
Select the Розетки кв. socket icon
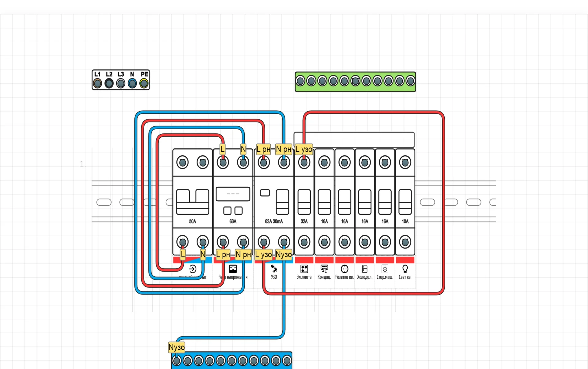pos(345,269)
